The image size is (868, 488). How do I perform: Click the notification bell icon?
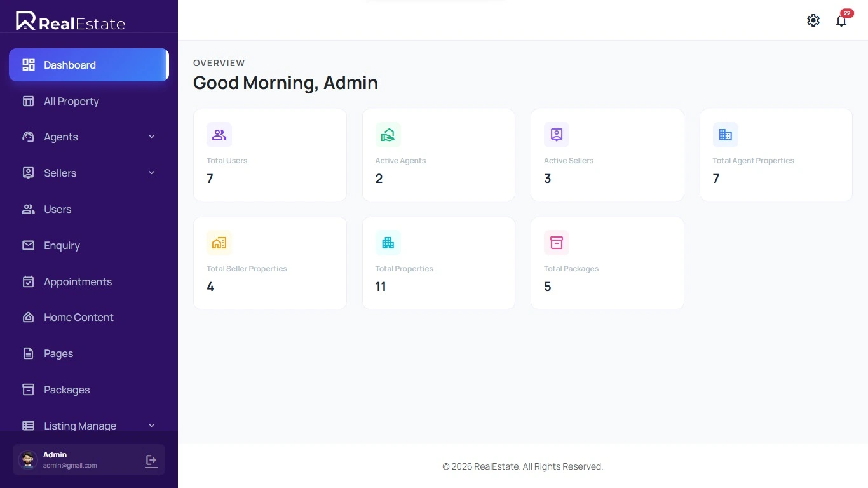pos(841,21)
